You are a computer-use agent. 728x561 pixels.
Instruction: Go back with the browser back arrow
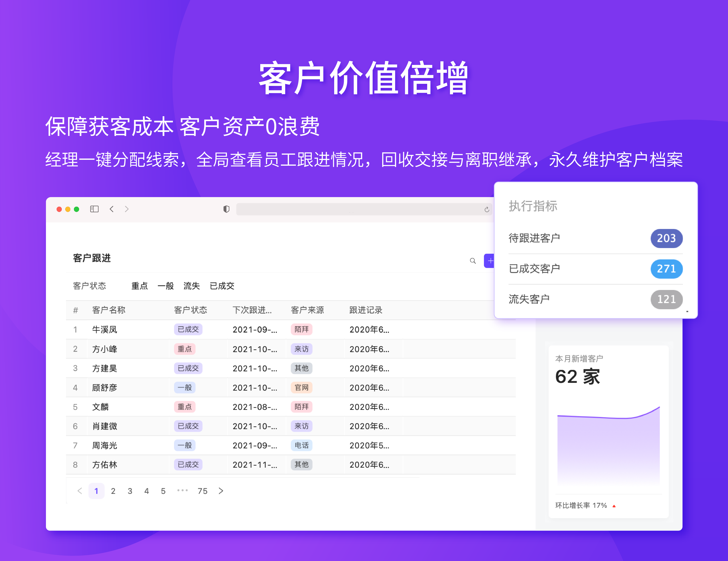click(x=112, y=209)
